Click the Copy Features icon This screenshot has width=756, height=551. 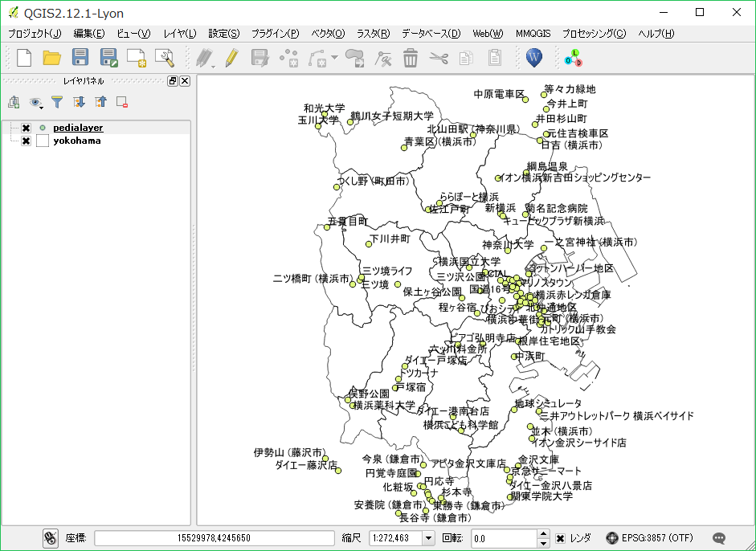click(x=466, y=58)
